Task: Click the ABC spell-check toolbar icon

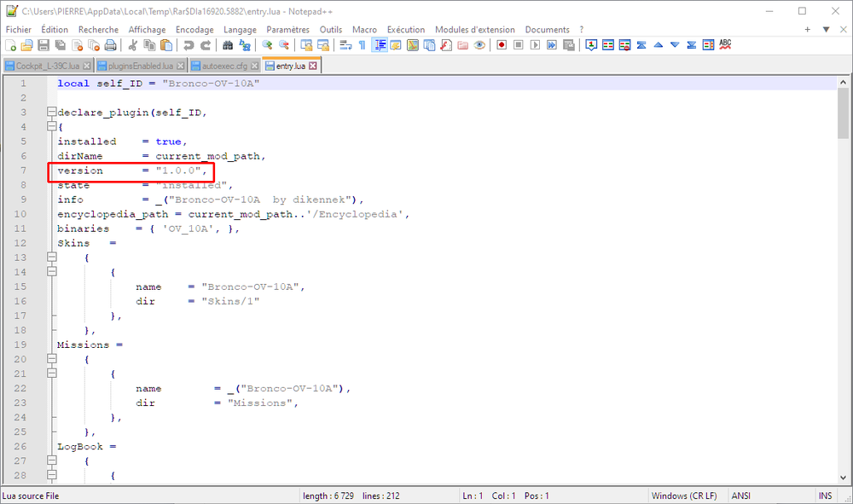Action: click(725, 44)
